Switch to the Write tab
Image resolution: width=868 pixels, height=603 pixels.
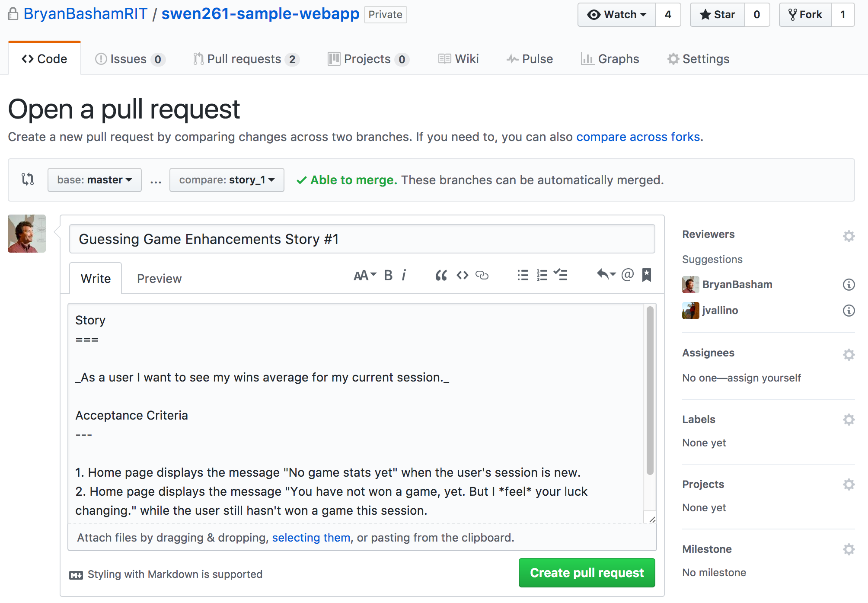[x=96, y=279]
